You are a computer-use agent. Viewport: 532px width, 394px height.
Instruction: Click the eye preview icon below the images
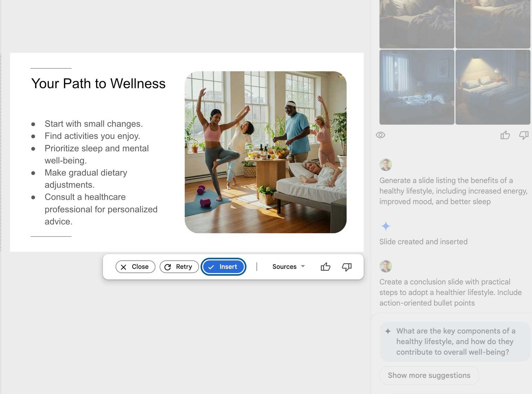click(380, 135)
